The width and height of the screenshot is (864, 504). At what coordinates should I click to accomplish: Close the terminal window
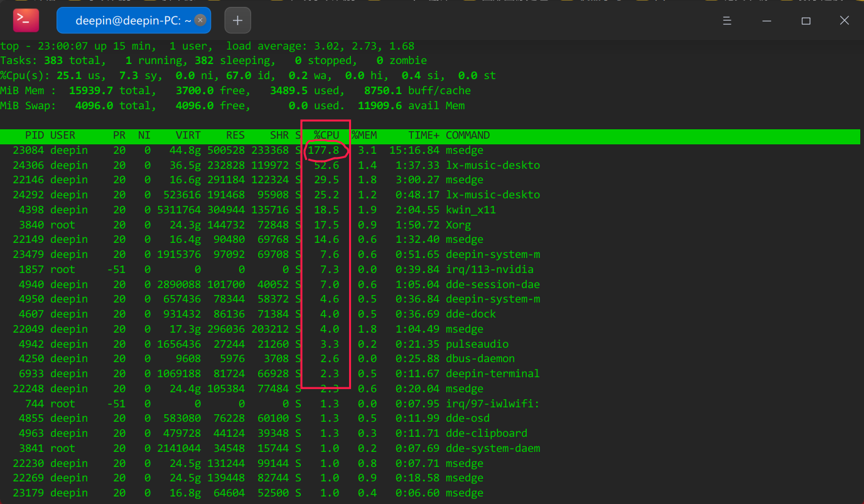(845, 21)
